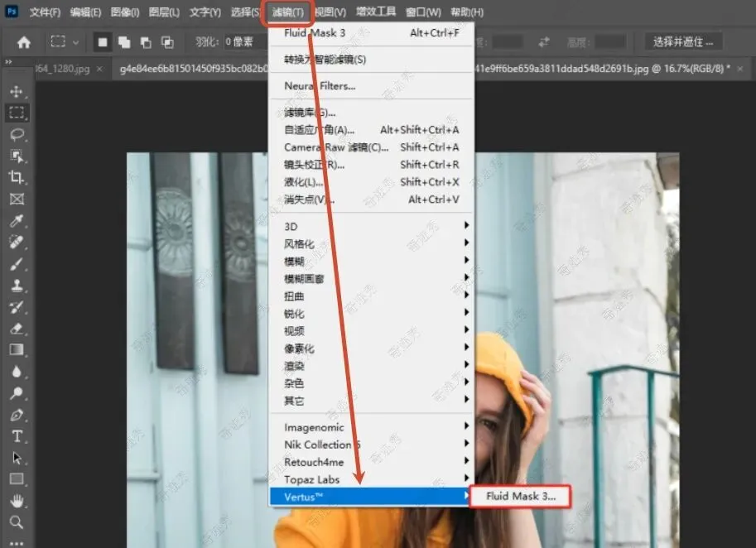The image size is (756, 548).
Task: Click the 选择并遮住 button
Action: point(683,42)
